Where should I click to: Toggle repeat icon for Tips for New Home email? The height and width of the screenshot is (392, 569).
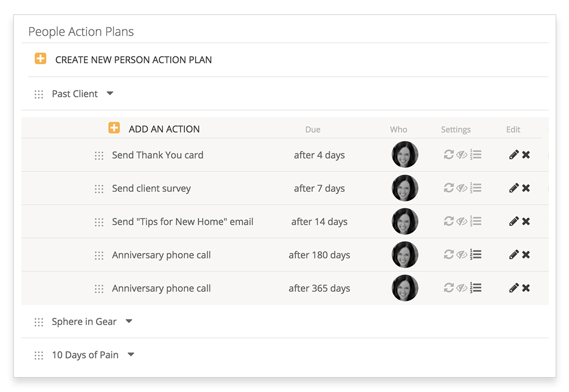(449, 221)
